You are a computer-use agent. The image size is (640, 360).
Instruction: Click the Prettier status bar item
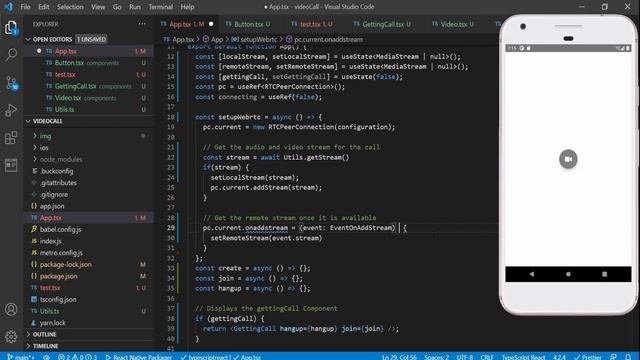pos(588,357)
